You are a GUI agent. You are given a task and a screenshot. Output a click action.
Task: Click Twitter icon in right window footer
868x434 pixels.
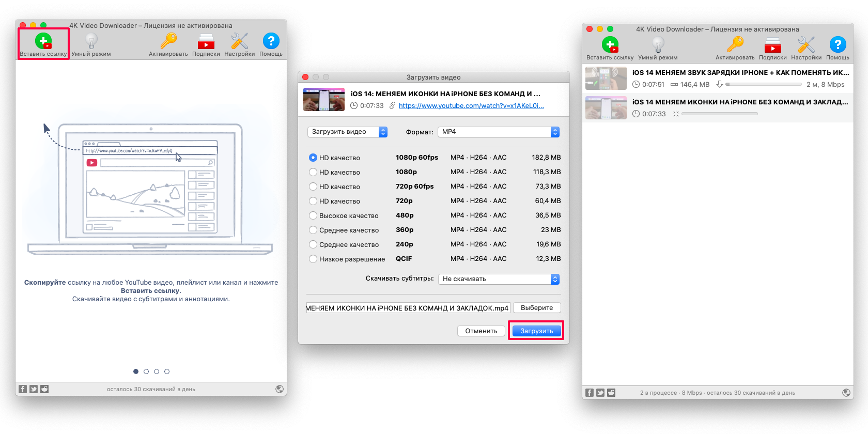pyautogui.click(x=600, y=393)
